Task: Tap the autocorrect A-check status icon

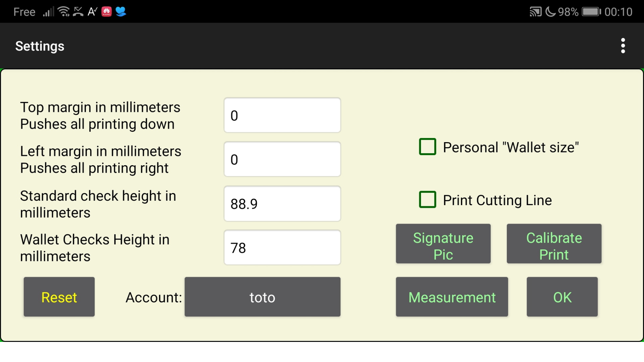Action: [x=92, y=11]
